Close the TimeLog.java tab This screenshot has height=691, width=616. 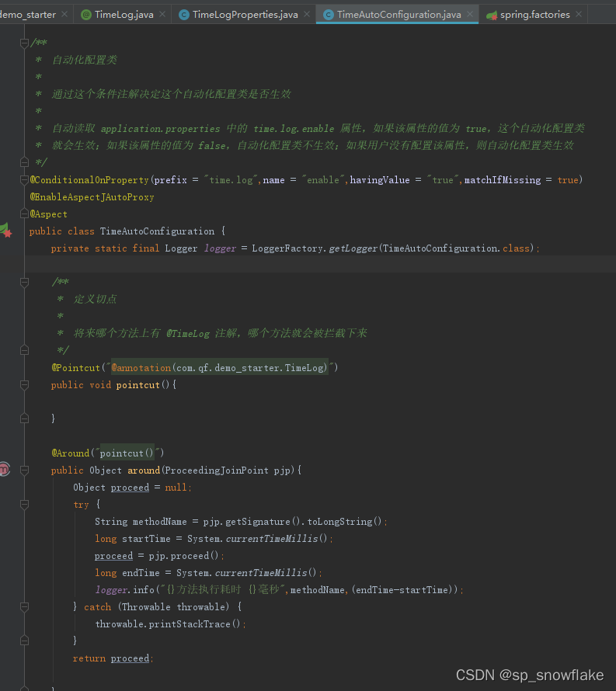tap(162, 15)
